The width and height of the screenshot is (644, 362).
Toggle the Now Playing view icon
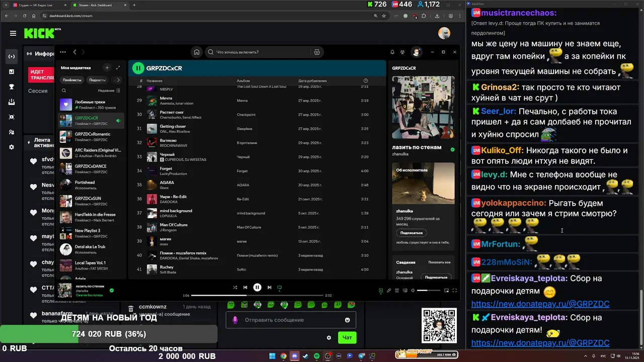coord(380,290)
